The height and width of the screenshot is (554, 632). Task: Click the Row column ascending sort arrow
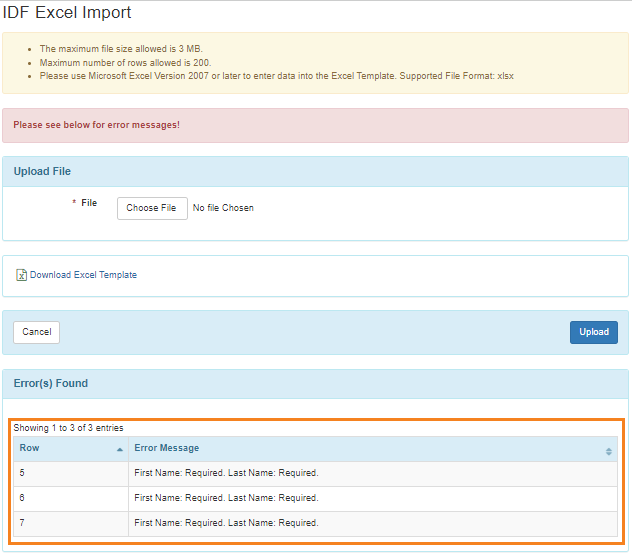click(120, 449)
